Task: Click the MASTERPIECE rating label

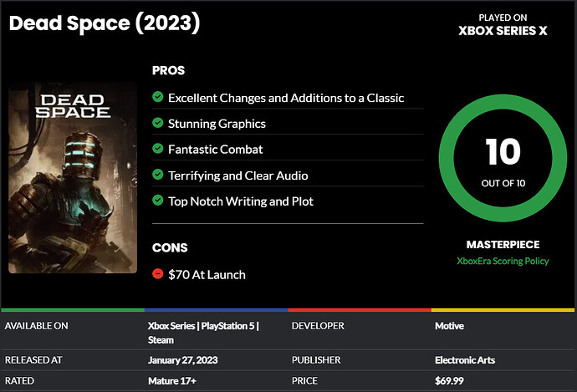Action: coord(503,245)
